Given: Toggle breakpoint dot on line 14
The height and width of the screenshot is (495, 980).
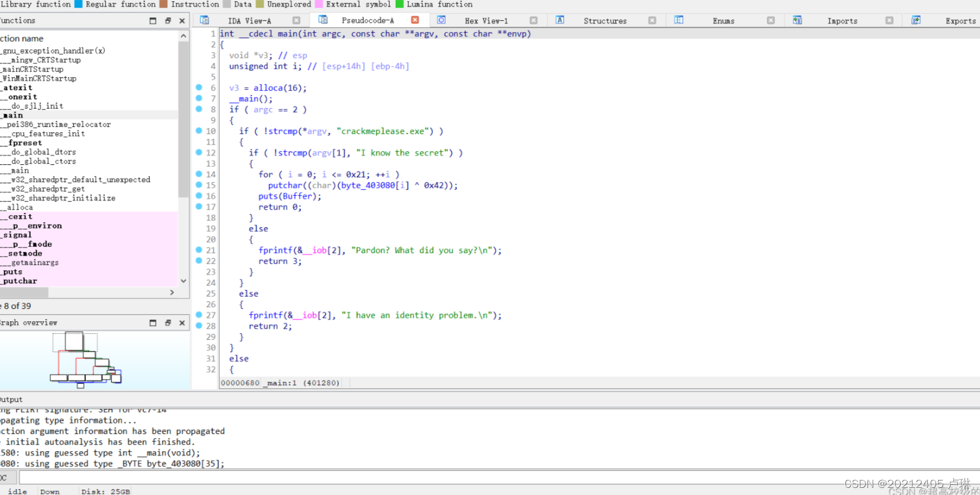Looking at the screenshot, I should pos(199,174).
